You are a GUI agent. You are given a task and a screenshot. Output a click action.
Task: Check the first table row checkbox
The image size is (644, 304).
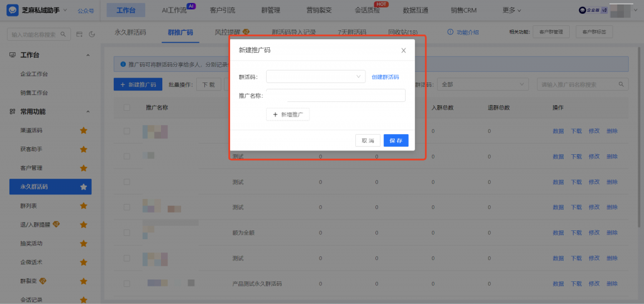pyautogui.click(x=127, y=131)
